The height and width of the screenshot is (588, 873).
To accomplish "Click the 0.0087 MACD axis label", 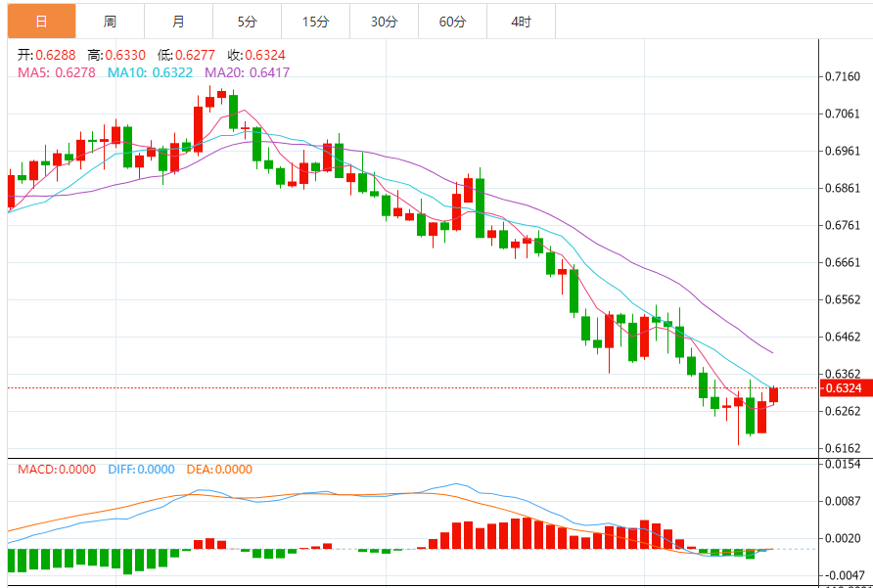I will (843, 501).
